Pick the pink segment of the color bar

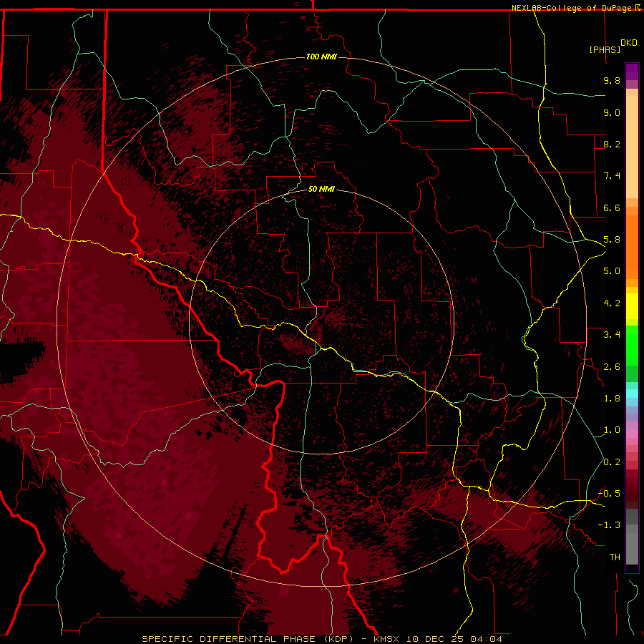coord(632,434)
